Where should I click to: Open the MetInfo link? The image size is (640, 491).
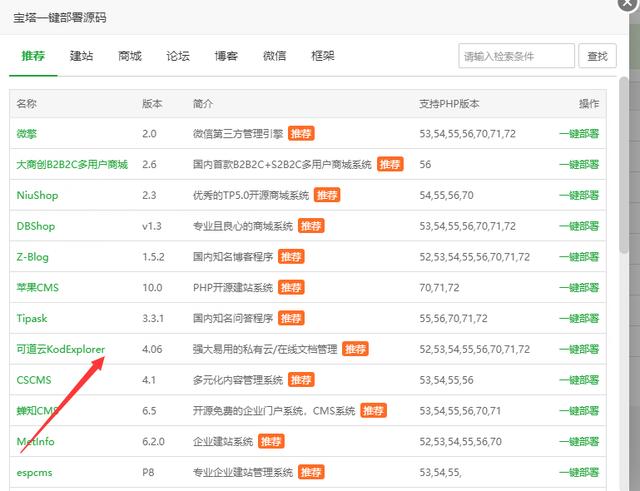click(35, 442)
